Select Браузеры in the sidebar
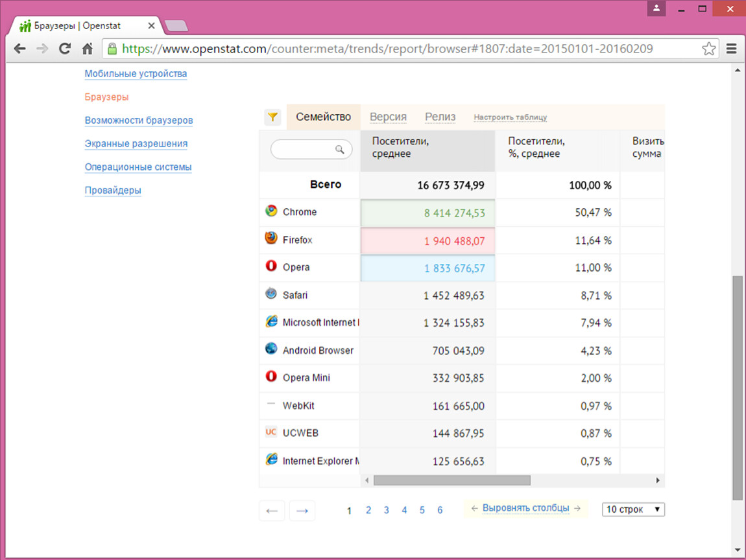Image resolution: width=746 pixels, height=560 pixels. coord(106,97)
